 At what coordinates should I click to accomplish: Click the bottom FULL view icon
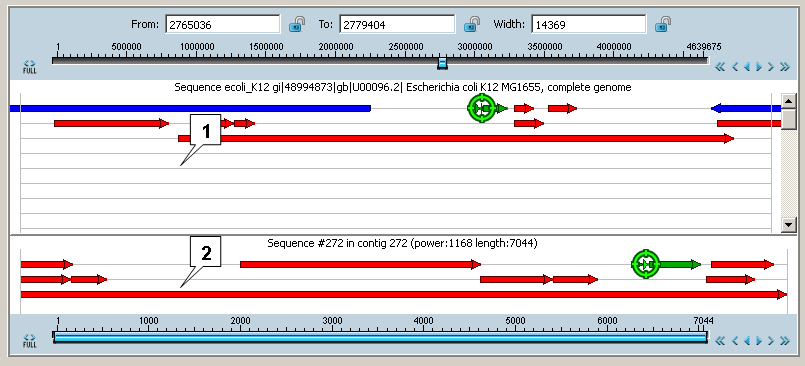click(x=30, y=341)
